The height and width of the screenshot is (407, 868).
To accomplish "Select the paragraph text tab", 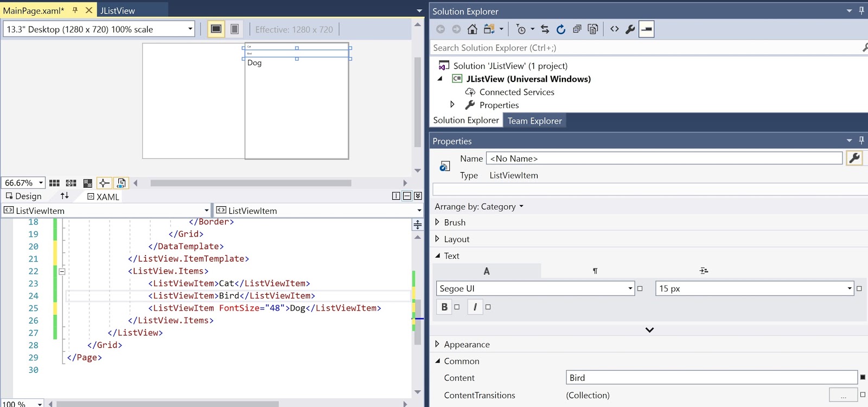I will pyautogui.click(x=595, y=271).
